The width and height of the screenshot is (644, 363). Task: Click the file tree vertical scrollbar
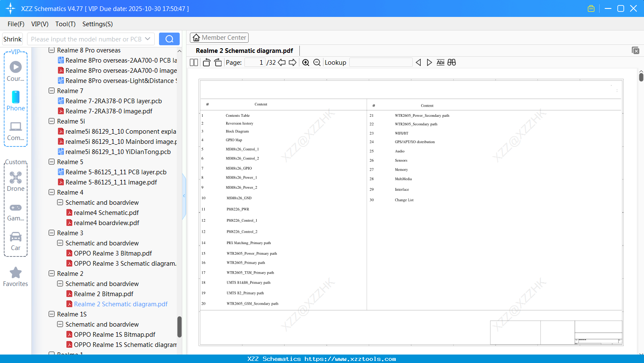click(179, 327)
